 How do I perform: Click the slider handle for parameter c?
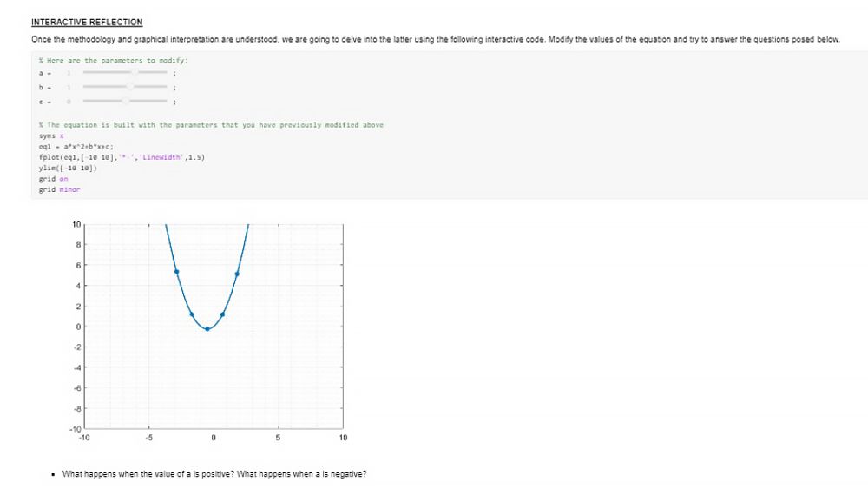tap(126, 102)
